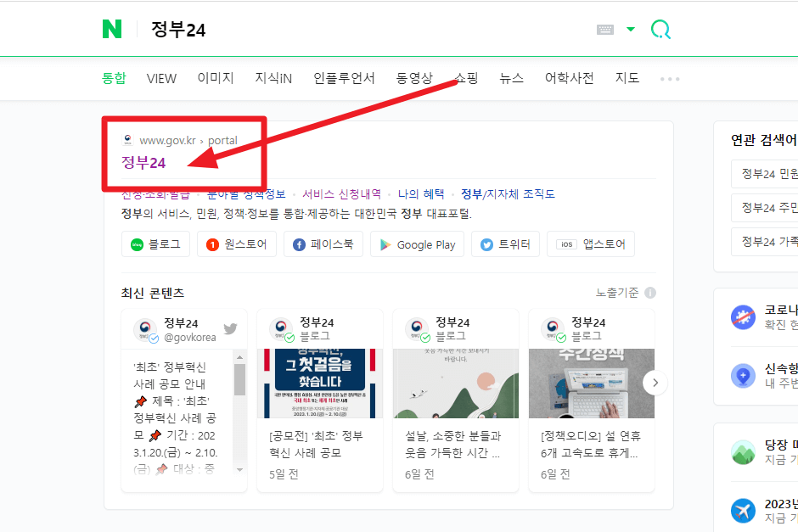Open the 정부/지자체 조직도 sublink
This screenshot has height=532, width=798.
tap(508, 193)
